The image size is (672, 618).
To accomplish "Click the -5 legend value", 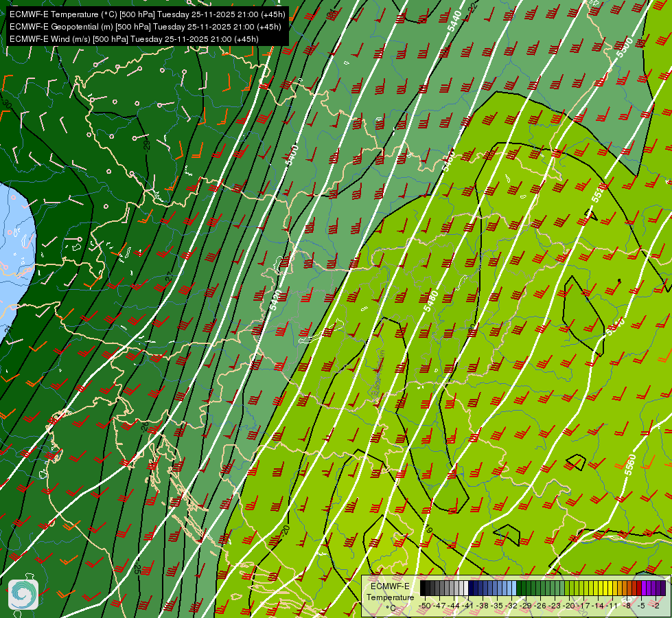I will [x=642, y=606].
